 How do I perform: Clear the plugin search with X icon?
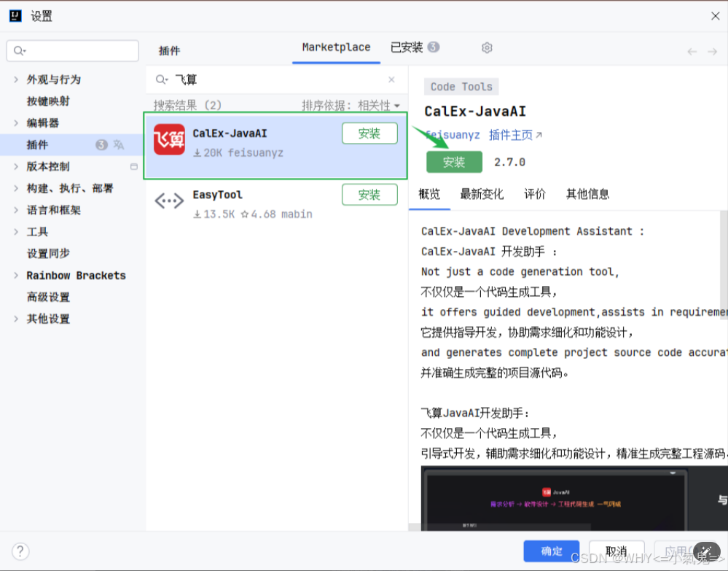tap(391, 79)
